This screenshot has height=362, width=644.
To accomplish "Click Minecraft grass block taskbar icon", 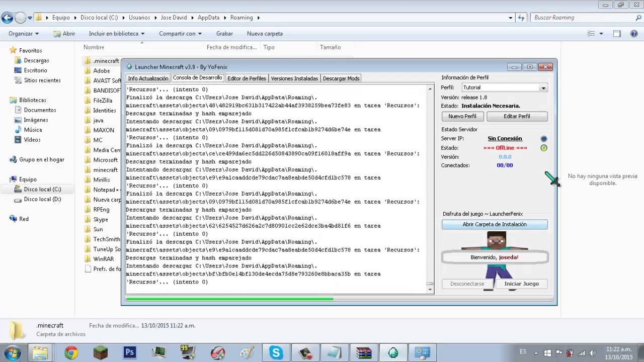I will tap(101, 352).
